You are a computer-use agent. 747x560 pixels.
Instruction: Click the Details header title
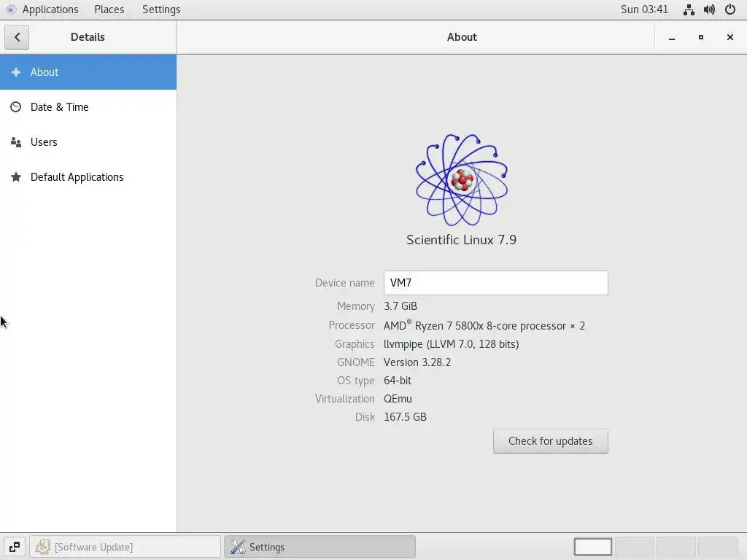tap(88, 37)
